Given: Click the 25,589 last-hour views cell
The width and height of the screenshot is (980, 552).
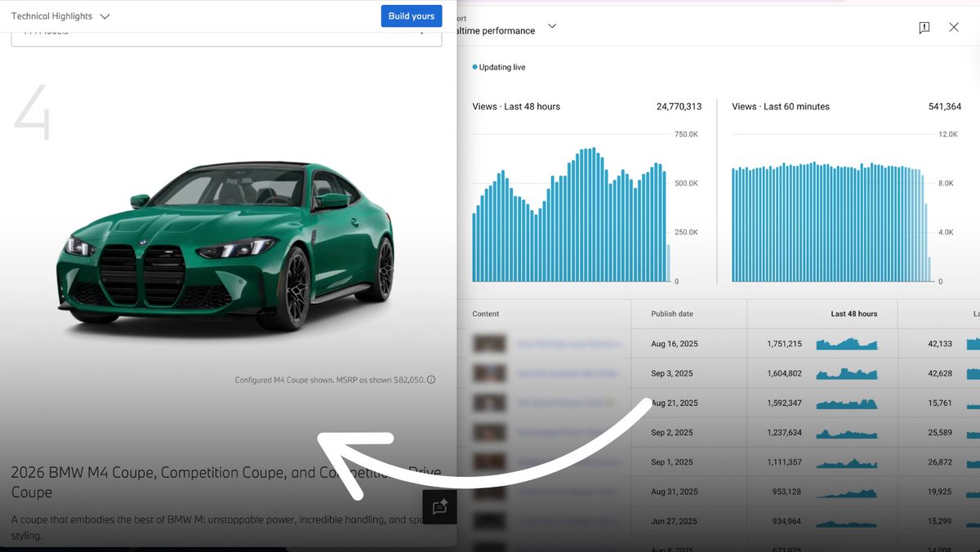Looking at the screenshot, I should click(x=940, y=432).
